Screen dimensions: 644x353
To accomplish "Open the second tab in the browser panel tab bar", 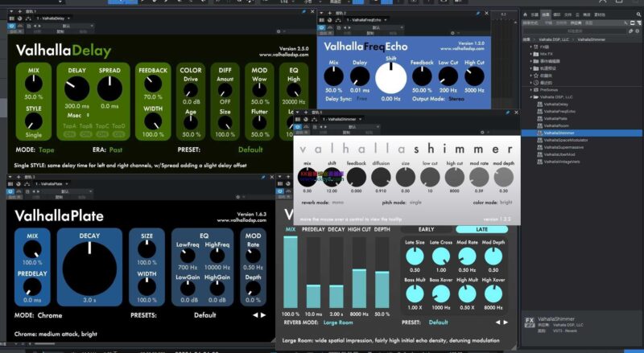I will (x=546, y=14).
